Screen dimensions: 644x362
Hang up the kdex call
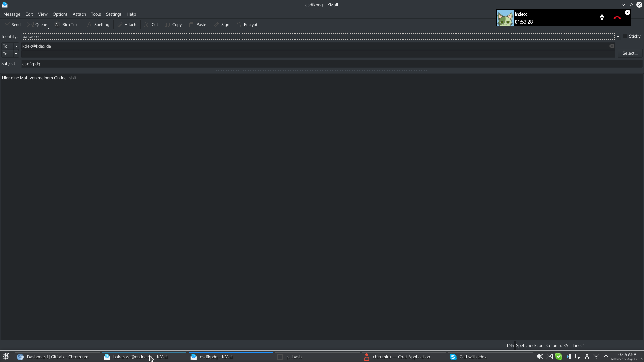(x=617, y=18)
